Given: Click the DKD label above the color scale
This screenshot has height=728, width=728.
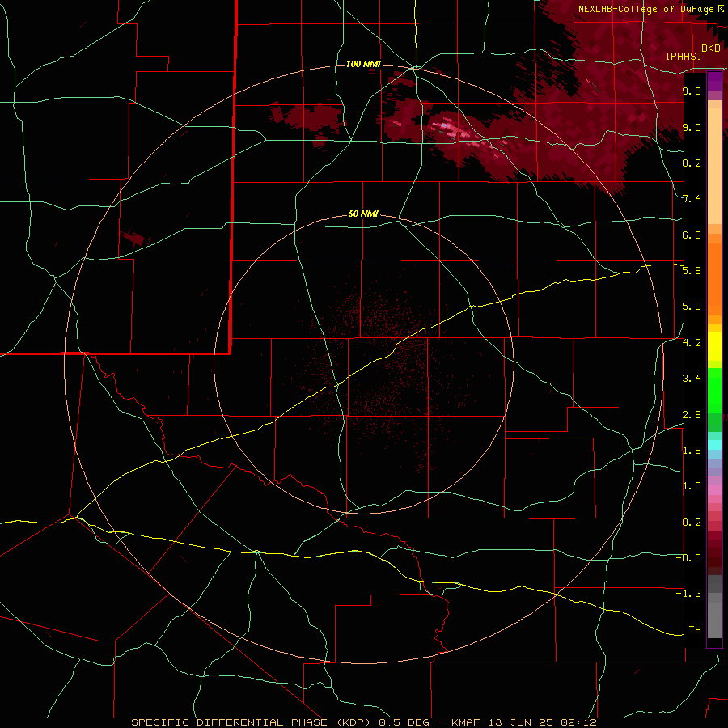Looking at the screenshot, I should 711,49.
